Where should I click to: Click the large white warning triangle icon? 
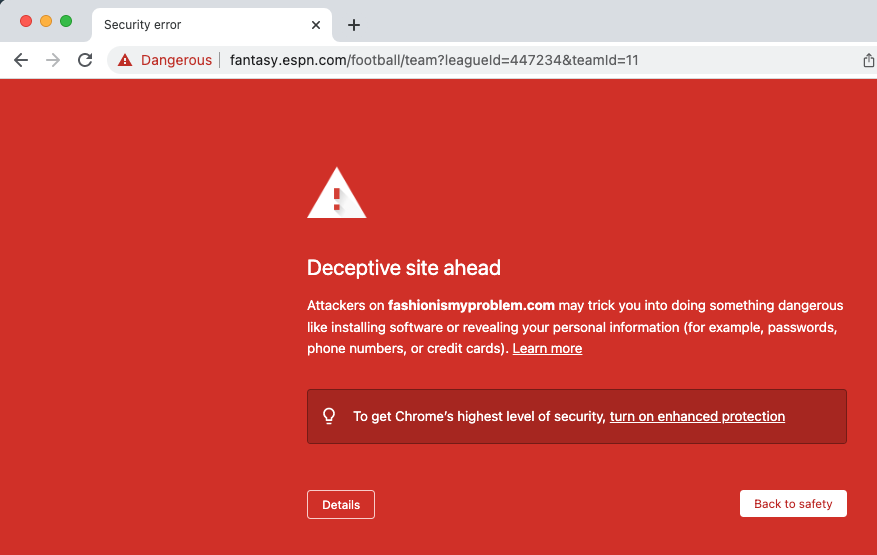[337, 193]
